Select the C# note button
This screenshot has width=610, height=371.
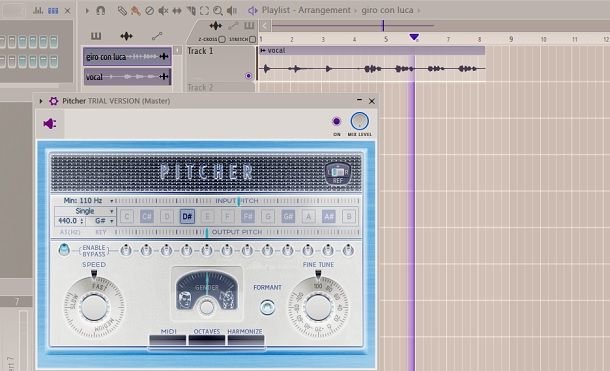(147, 216)
